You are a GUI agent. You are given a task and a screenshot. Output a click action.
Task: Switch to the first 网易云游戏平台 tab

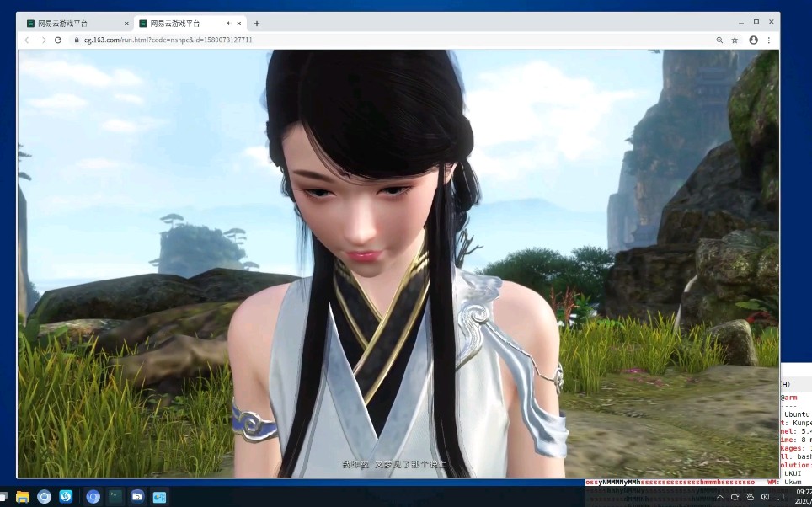[x=77, y=24]
